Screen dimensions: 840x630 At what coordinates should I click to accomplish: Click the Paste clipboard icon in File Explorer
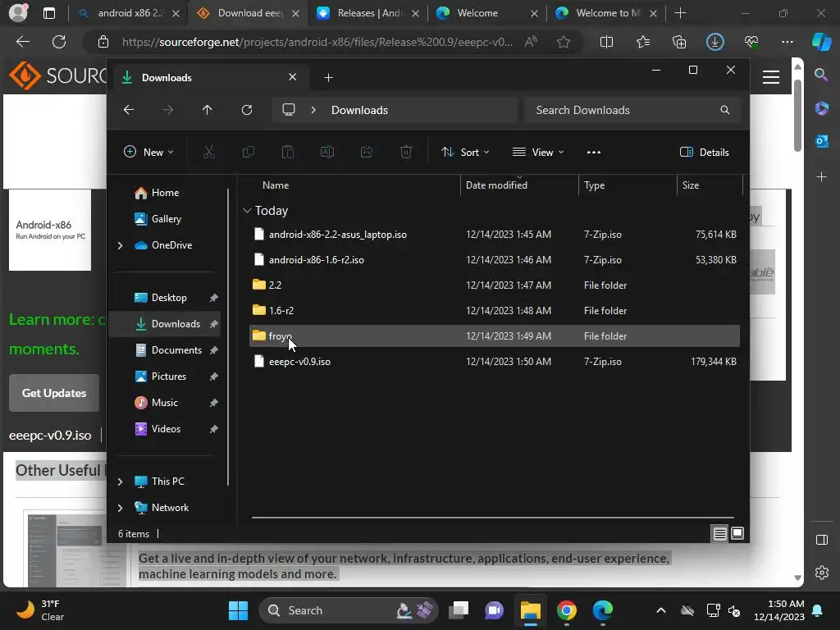point(288,152)
